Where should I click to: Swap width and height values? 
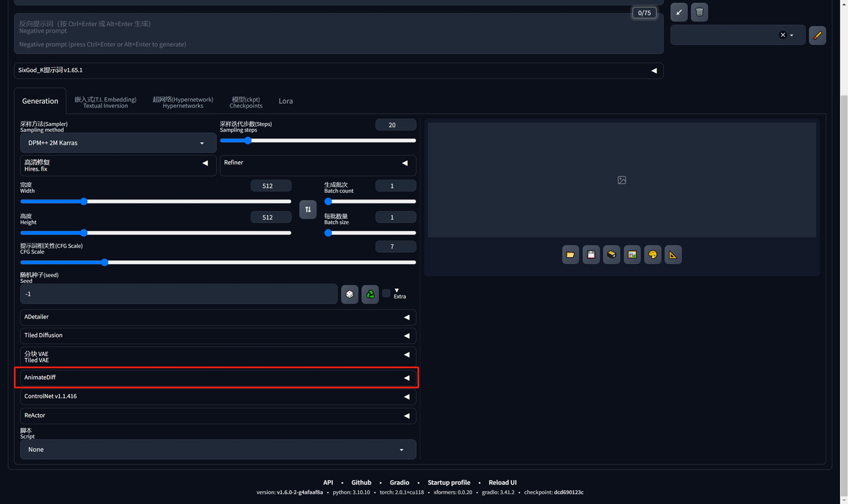(x=308, y=210)
